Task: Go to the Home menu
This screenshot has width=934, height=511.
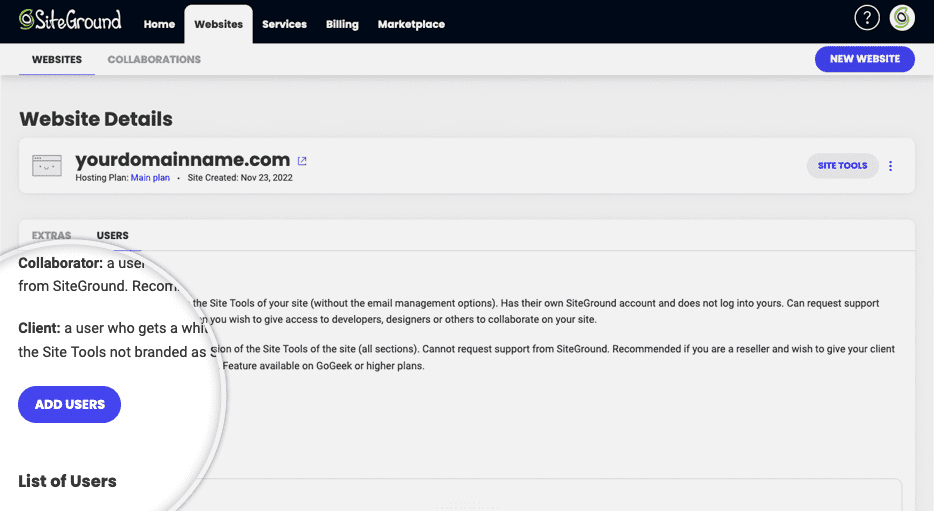Action: coord(159,24)
